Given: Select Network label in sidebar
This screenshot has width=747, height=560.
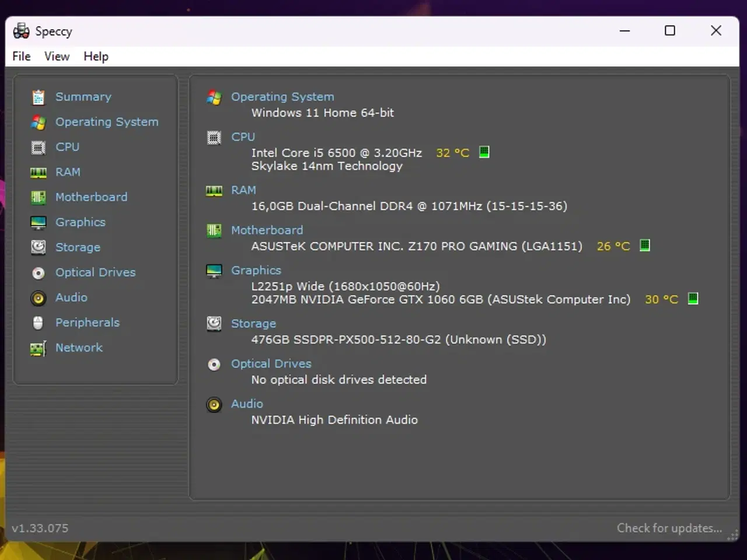Looking at the screenshot, I should pos(79,348).
